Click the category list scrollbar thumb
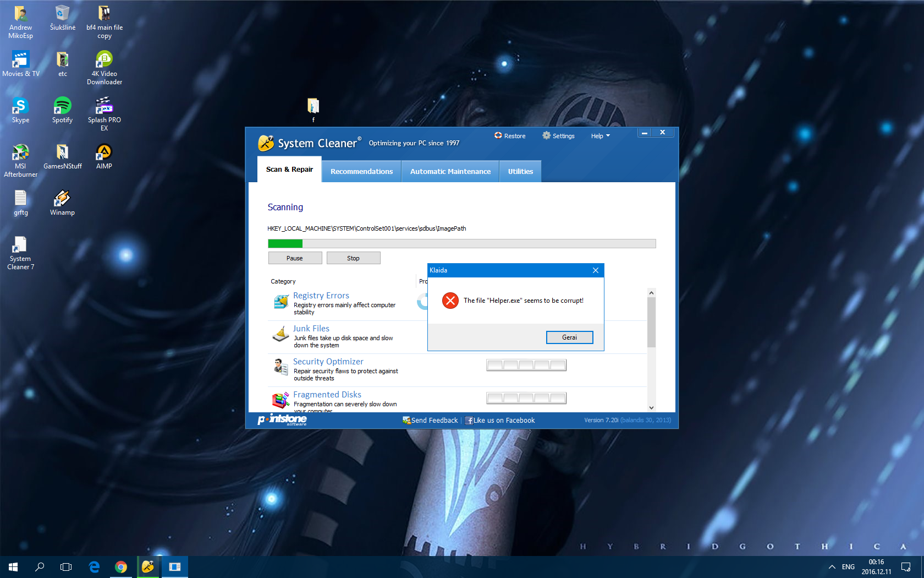The height and width of the screenshot is (578, 924). (x=651, y=323)
